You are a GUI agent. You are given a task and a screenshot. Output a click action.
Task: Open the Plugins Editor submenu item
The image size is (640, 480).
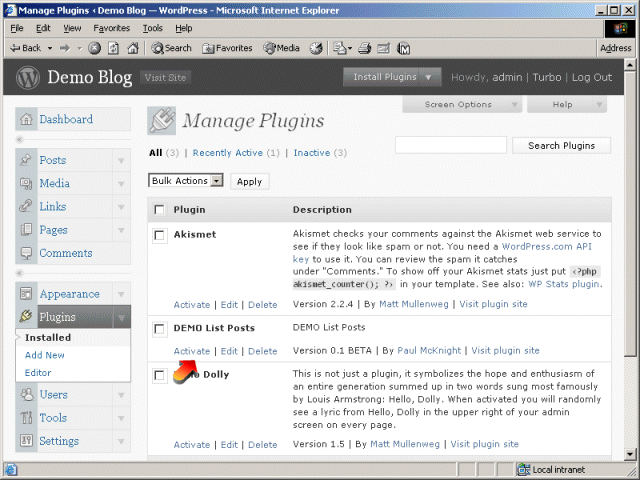pyautogui.click(x=38, y=373)
